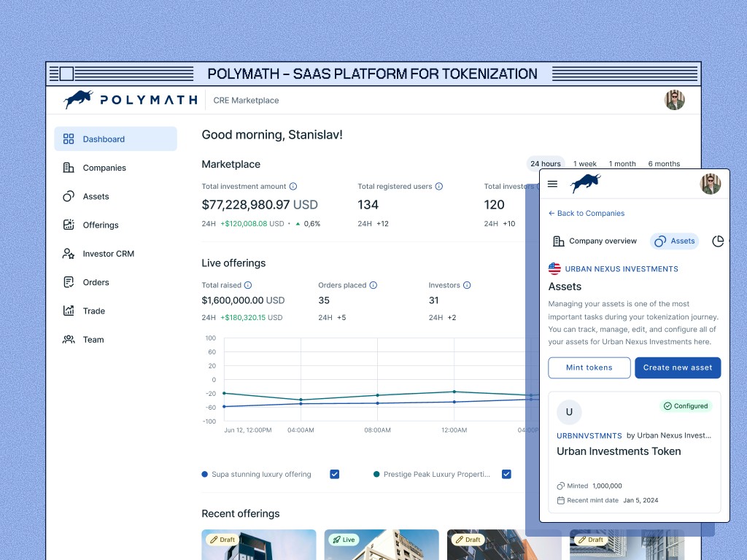Screen dimensions: 747x560
Task: Click user avatar in mobile panel
Action: (x=711, y=184)
